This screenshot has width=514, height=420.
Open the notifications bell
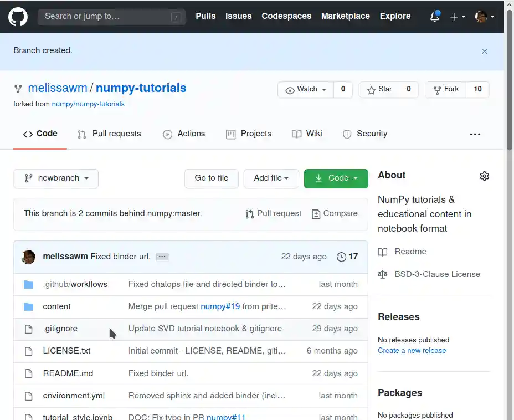pyautogui.click(x=435, y=17)
